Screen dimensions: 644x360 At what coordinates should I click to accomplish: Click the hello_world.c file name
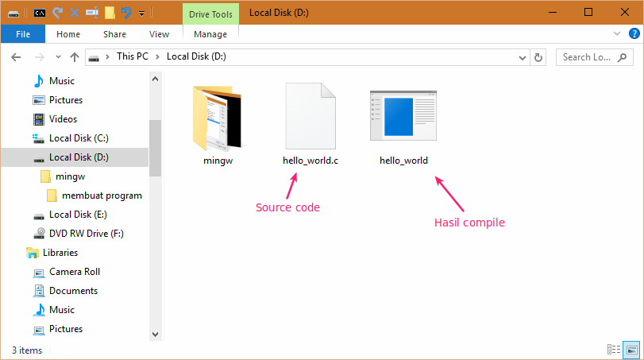310,161
